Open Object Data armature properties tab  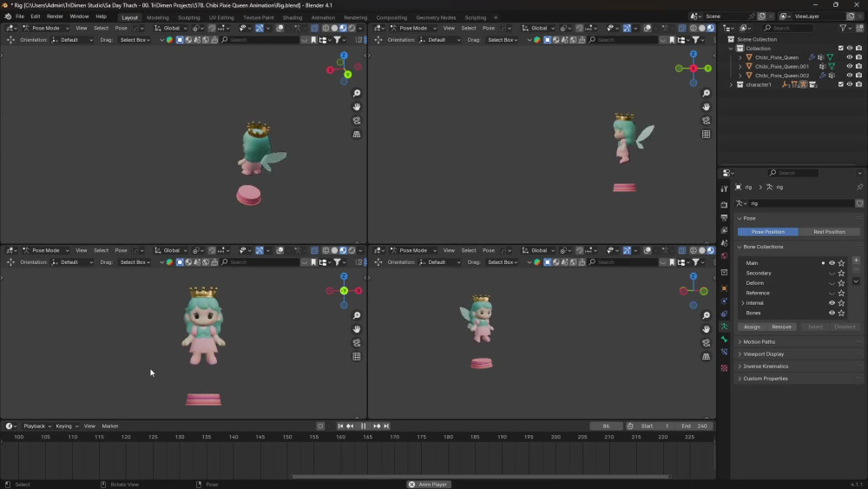[x=724, y=327]
